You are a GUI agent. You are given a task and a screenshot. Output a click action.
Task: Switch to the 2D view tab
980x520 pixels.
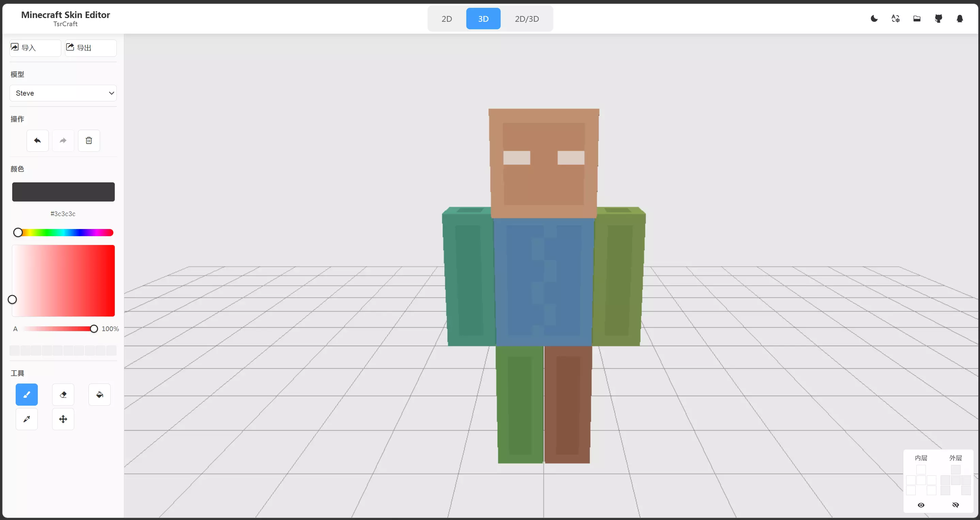click(x=447, y=19)
